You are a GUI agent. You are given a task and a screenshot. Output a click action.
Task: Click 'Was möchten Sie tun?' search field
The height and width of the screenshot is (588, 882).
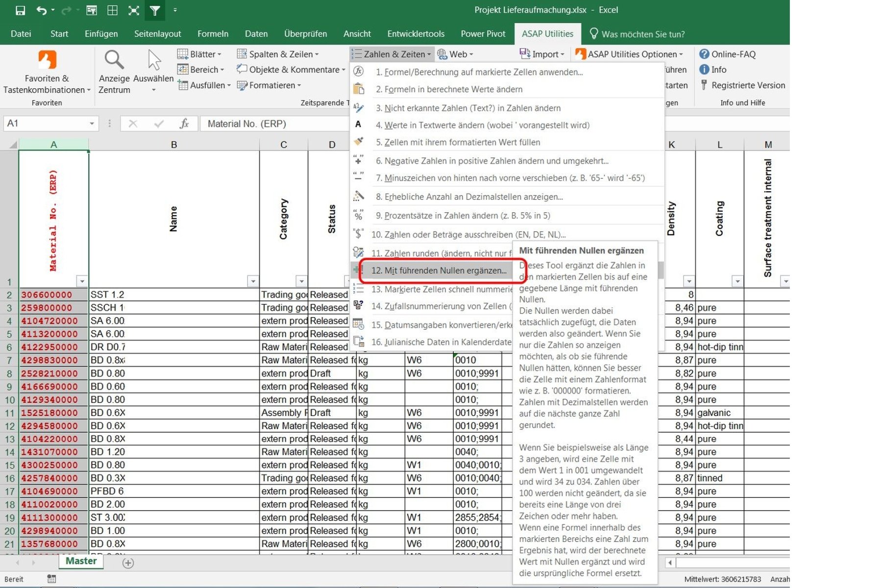[x=643, y=34]
